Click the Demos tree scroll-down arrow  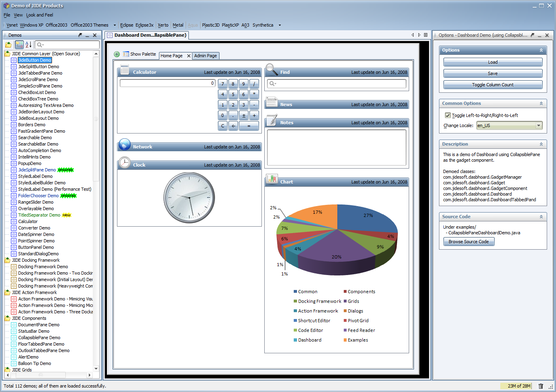click(96, 369)
